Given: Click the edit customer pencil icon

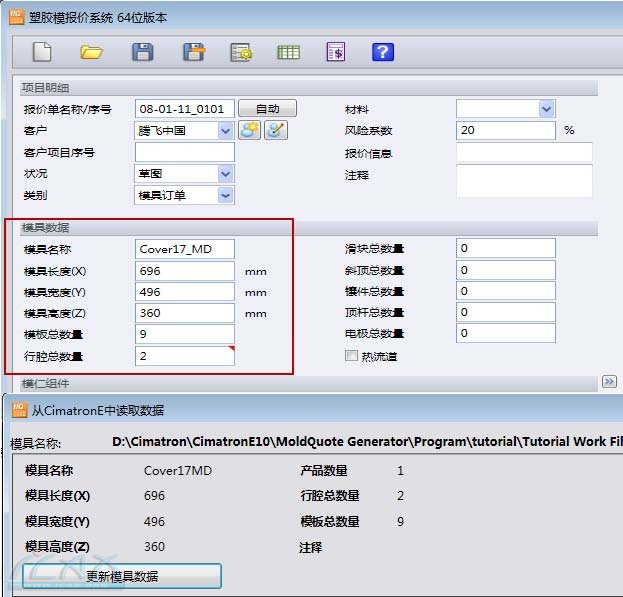Looking at the screenshot, I should coord(276,130).
